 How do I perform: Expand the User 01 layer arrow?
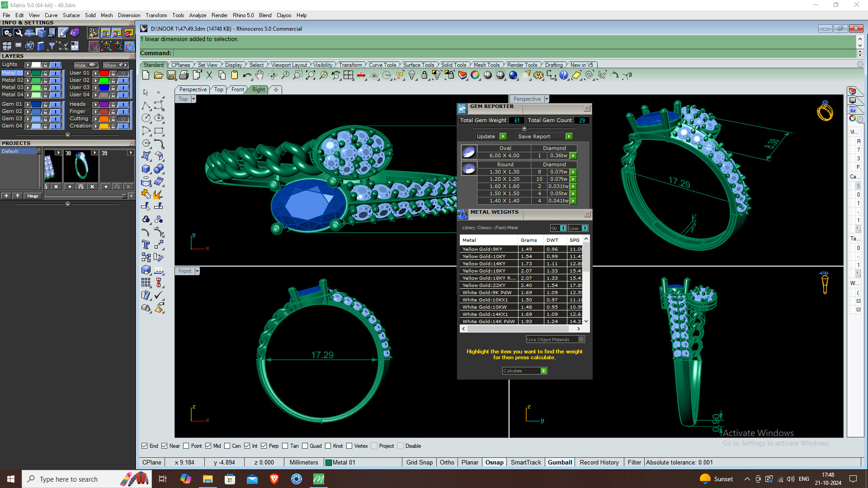pyautogui.click(x=95, y=73)
